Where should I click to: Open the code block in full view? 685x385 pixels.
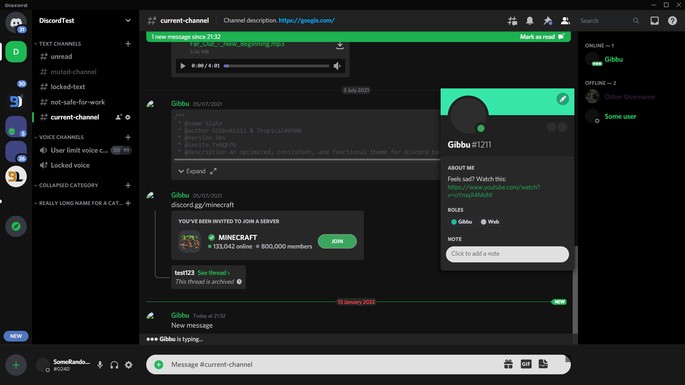click(213, 171)
